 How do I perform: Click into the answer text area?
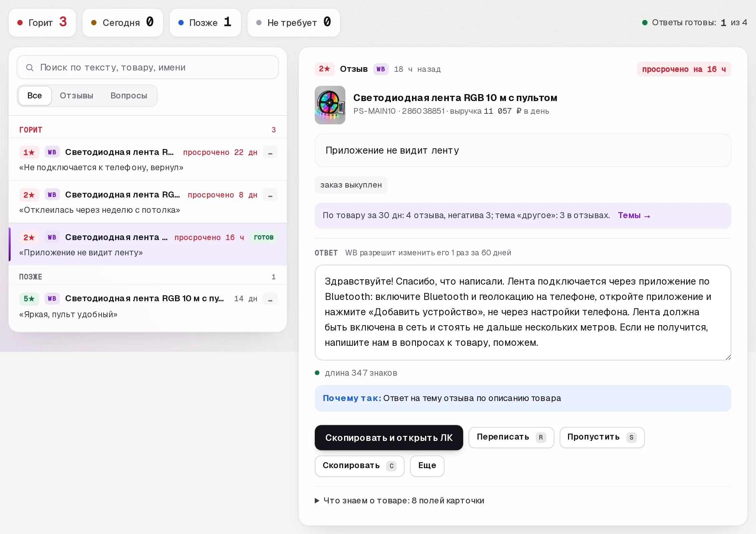click(x=523, y=313)
